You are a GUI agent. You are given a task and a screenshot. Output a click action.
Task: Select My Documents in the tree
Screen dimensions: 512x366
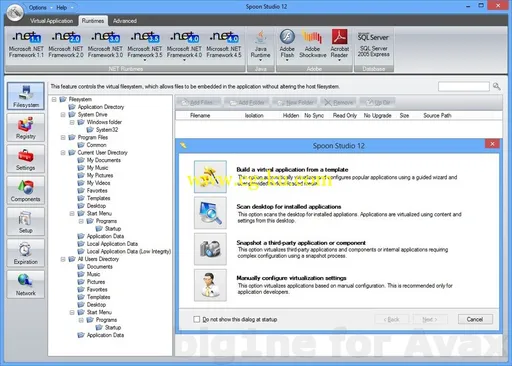pyautogui.click(x=104, y=160)
